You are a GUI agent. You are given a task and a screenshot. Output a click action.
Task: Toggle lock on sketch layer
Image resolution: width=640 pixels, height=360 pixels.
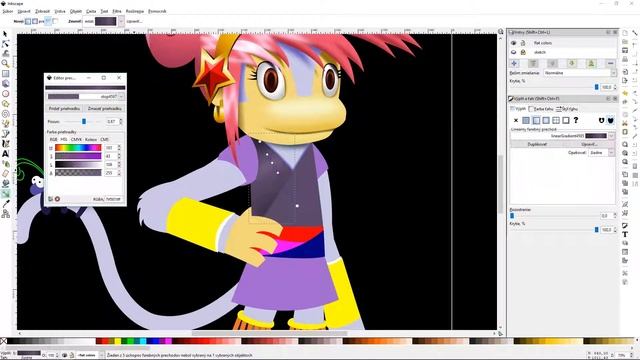pos(523,52)
